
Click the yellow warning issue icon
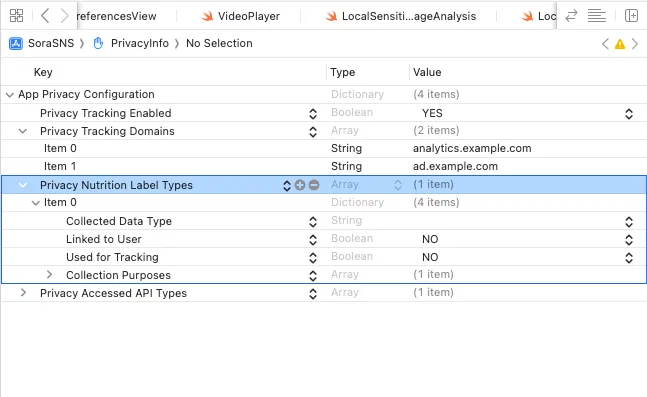[x=620, y=44]
